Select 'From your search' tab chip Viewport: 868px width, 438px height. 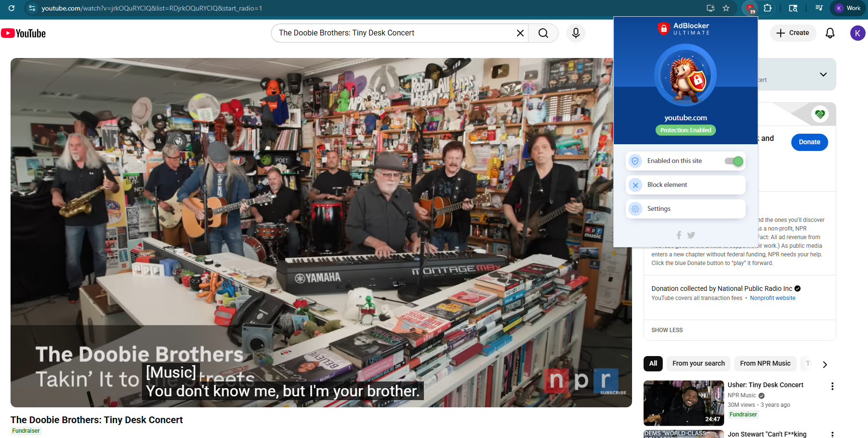tap(698, 363)
